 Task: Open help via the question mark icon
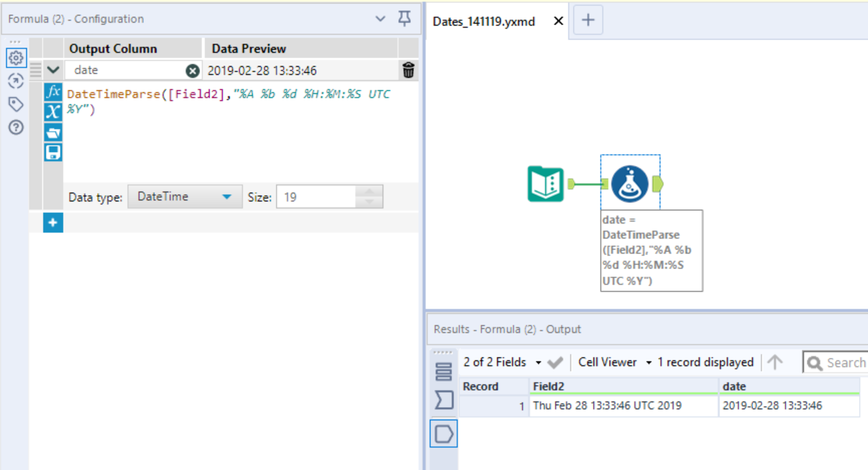(x=15, y=127)
